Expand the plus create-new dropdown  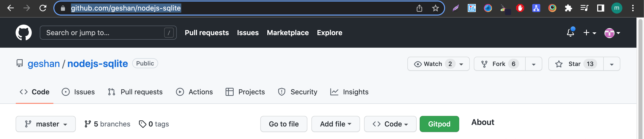(x=590, y=33)
